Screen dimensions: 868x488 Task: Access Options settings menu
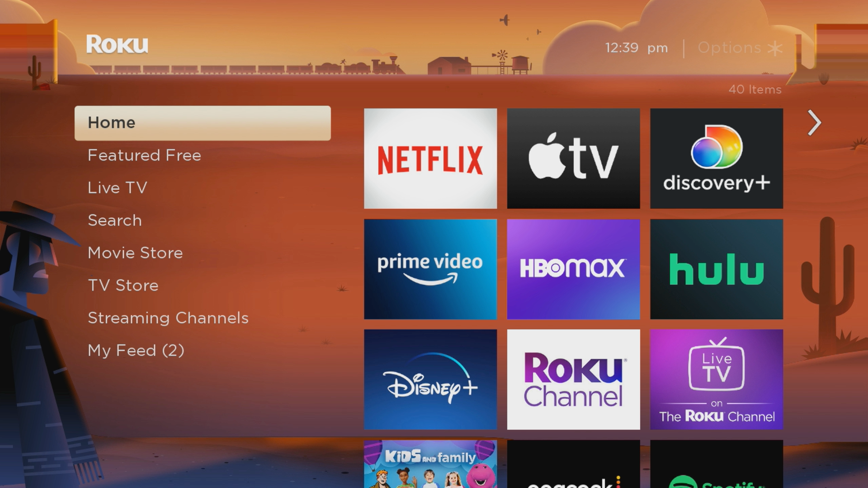tap(736, 47)
